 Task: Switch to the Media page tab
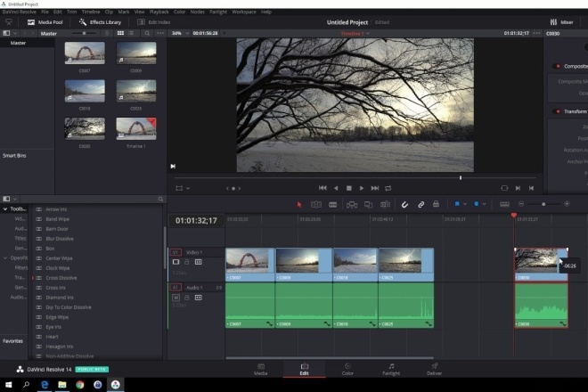click(x=261, y=369)
